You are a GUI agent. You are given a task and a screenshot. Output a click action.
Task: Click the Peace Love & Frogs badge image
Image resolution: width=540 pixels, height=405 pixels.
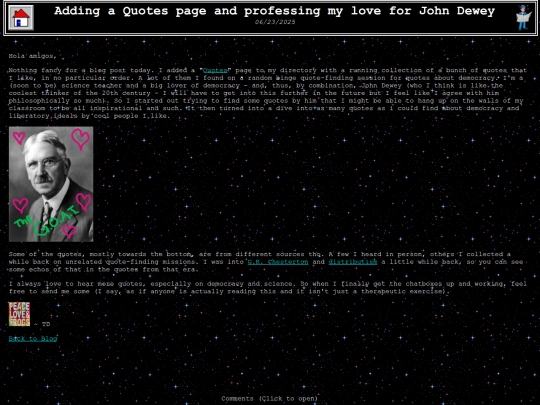[x=19, y=314]
